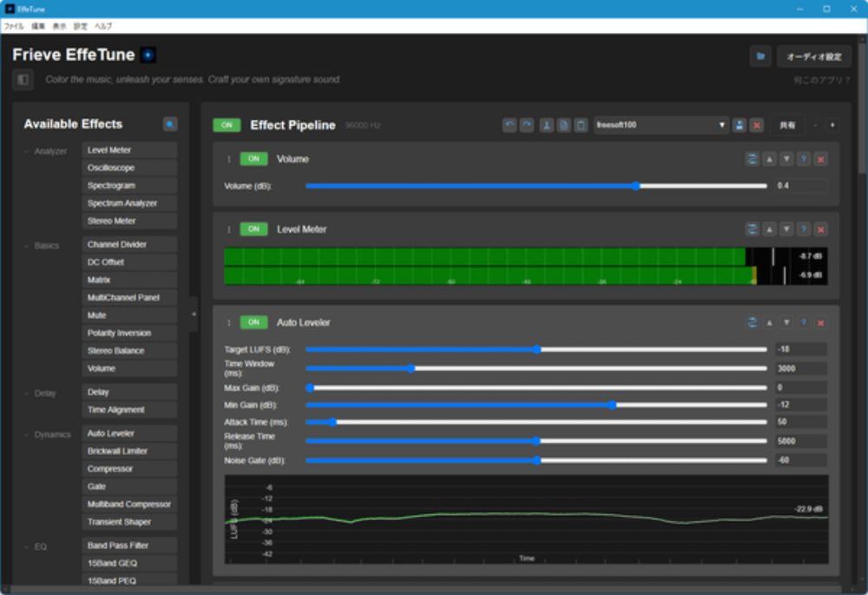Click the オーディオ設定 button

pyautogui.click(x=813, y=56)
